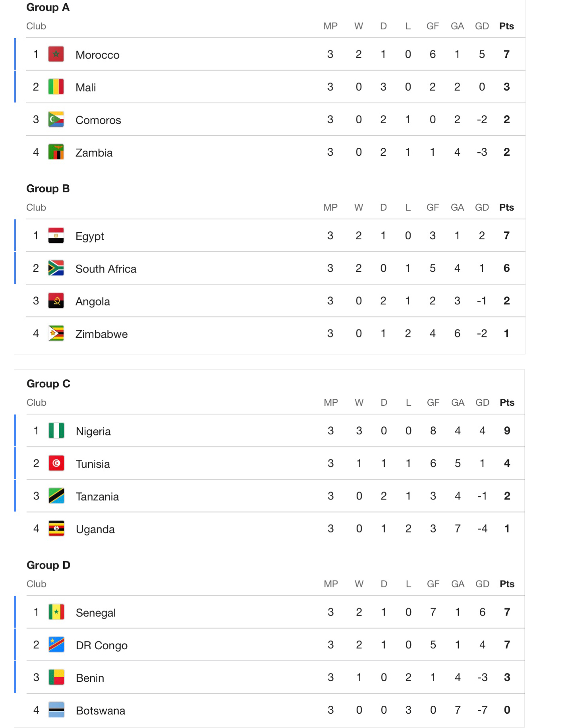Click the Group C heading
568x728 pixels.
pos(48,384)
